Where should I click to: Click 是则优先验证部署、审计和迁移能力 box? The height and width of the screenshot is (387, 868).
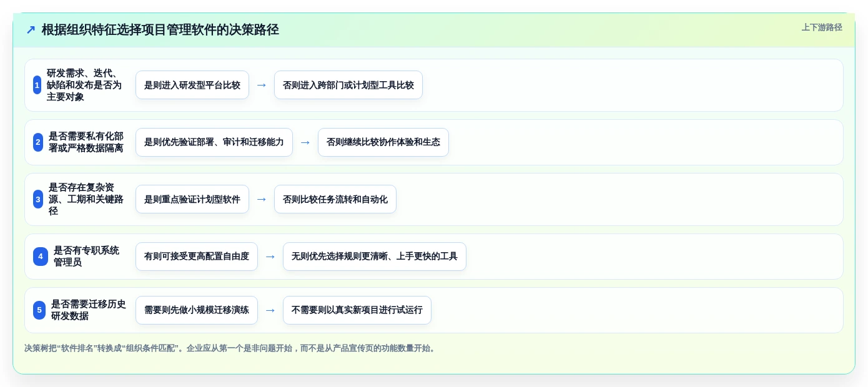[x=214, y=142]
